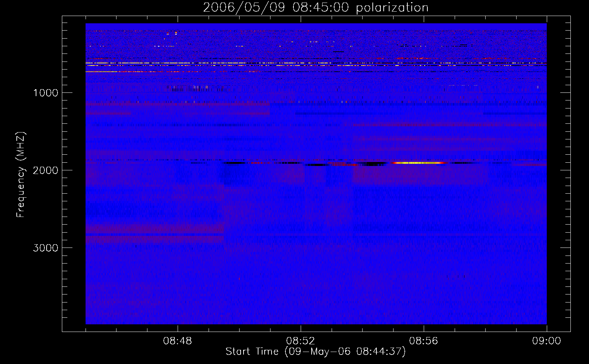
Task: Click the 'Start Time (09-May-06 08:44:37)' axis label
Action: [316, 352]
